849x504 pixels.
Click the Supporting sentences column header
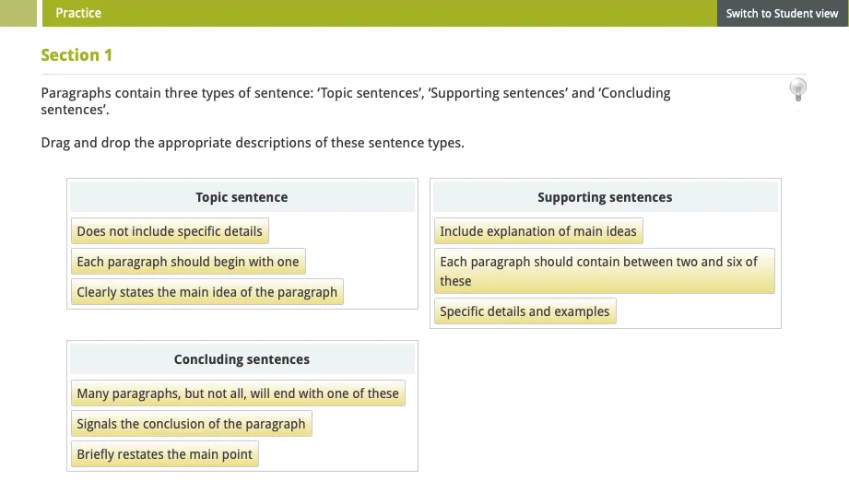tap(605, 197)
